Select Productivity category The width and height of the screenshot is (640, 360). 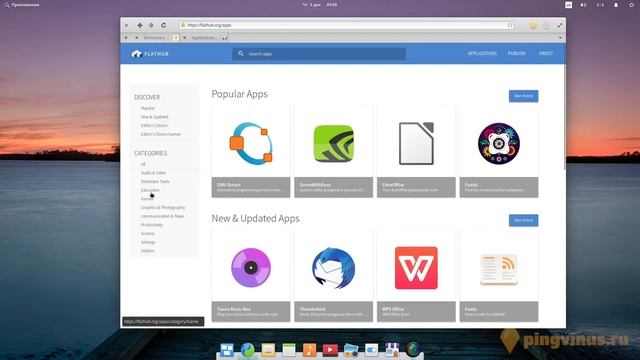click(151, 225)
